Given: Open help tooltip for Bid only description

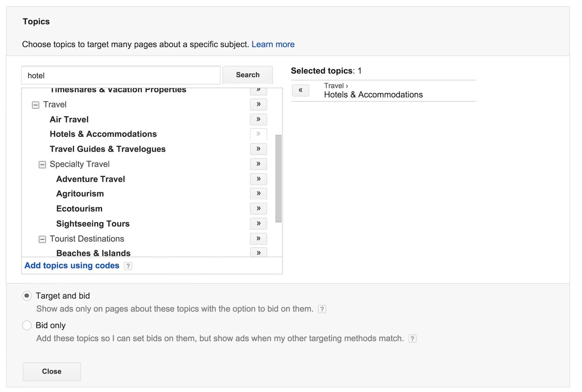Looking at the screenshot, I should pyautogui.click(x=412, y=339).
